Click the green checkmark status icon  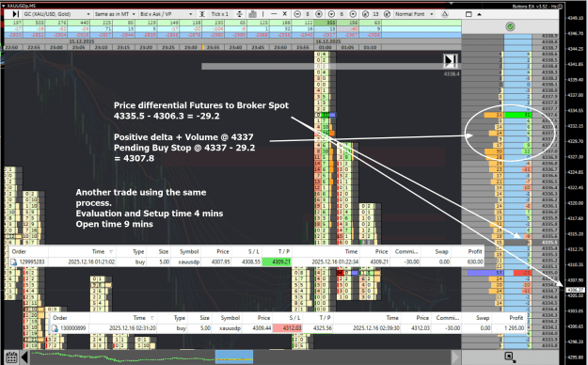[510, 26]
